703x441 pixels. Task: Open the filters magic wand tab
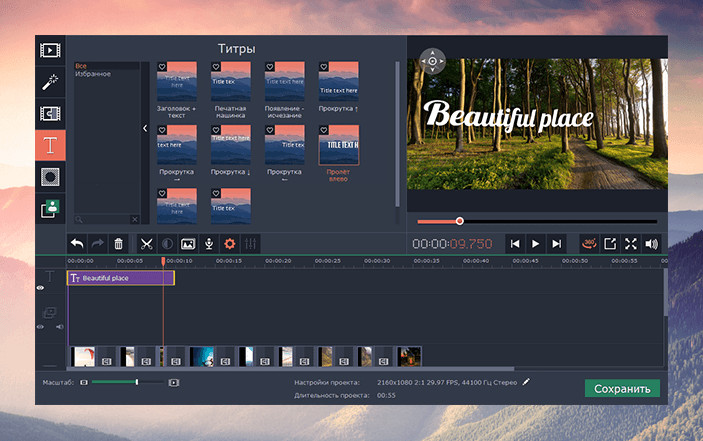click(x=50, y=82)
